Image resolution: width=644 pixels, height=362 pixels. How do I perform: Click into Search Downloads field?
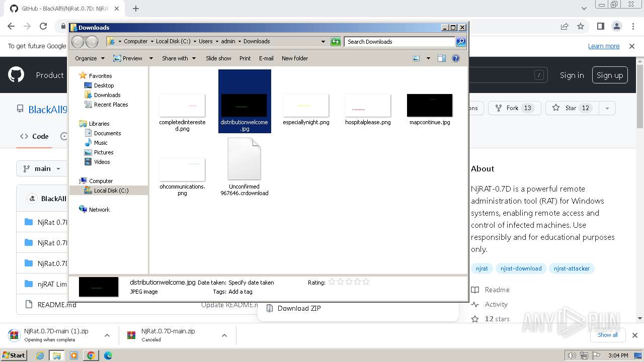[x=400, y=42]
